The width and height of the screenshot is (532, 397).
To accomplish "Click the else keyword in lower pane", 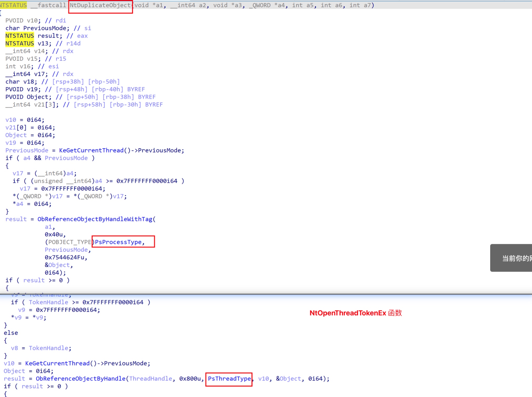I will 11,333.
